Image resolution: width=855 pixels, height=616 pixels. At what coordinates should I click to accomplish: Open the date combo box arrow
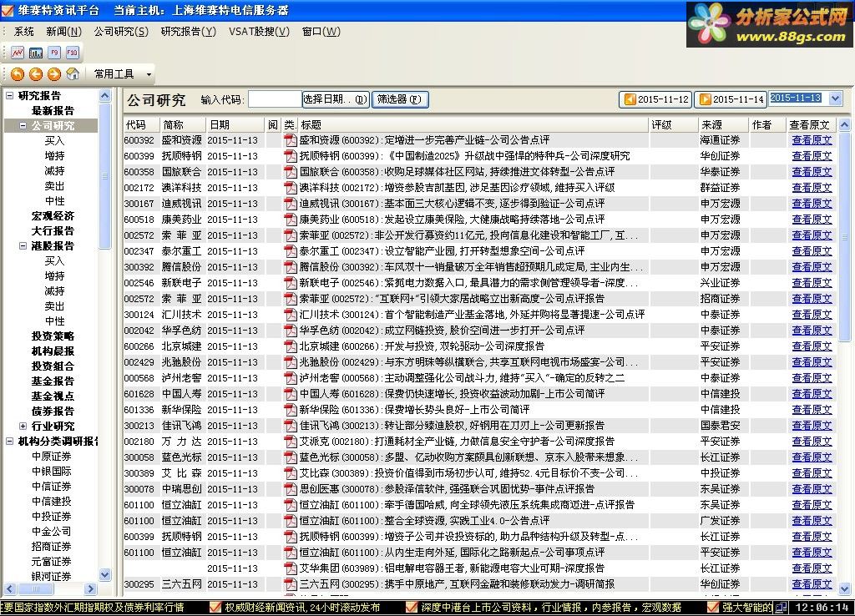coord(835,98)
